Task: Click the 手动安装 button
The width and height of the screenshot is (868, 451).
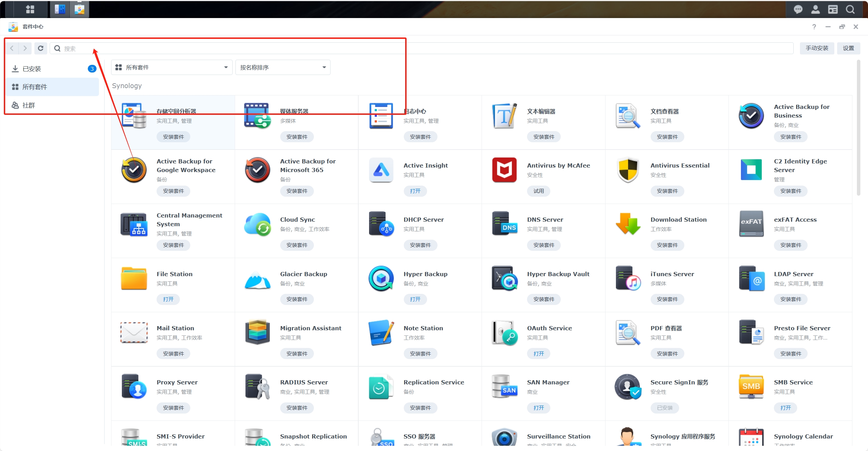Action: [817, 48]
